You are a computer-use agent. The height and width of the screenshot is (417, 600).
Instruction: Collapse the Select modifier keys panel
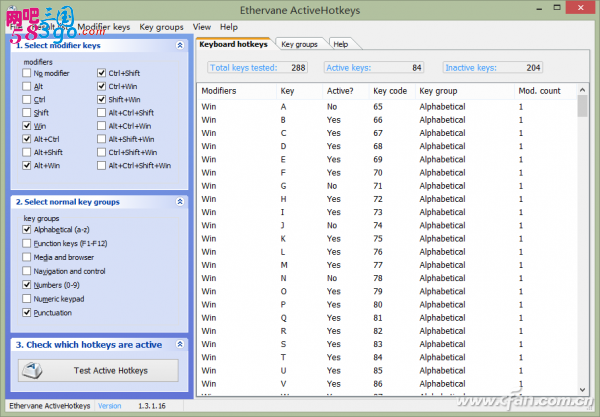coord(180,45)
